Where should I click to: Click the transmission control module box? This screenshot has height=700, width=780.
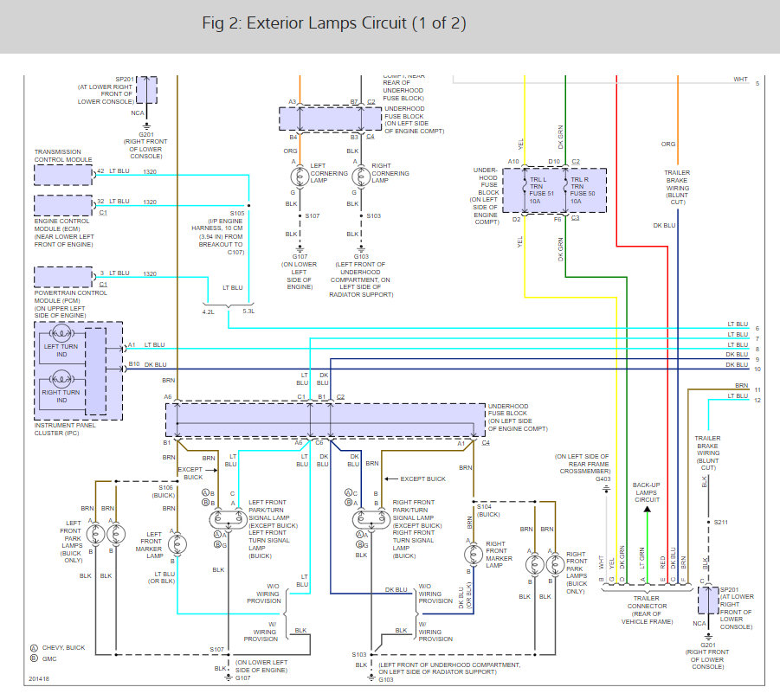pyautogui.click(x=63, y=175)
